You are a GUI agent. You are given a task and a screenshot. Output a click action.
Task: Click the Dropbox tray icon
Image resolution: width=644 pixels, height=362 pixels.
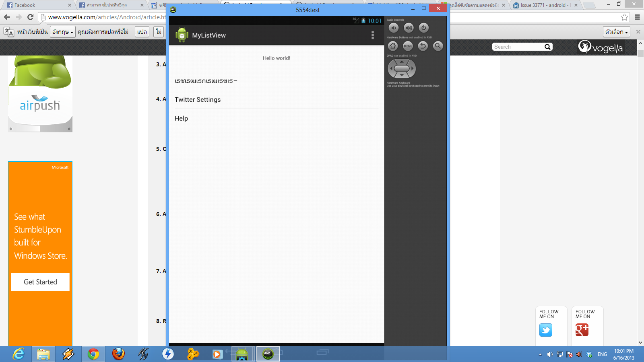tap(589, 354)
